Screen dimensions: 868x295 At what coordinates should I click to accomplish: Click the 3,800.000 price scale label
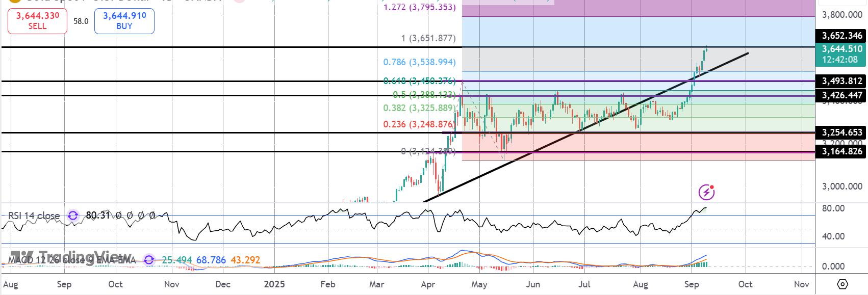[842, 15]
